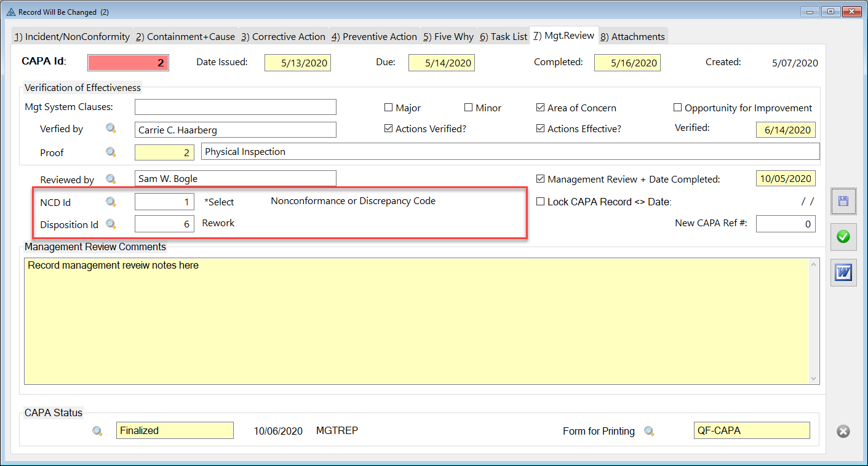The height and width of the screenshot is (466, 868).
Task: Click the magnifier next to NCD Id
Action: [x=111, y=202]
